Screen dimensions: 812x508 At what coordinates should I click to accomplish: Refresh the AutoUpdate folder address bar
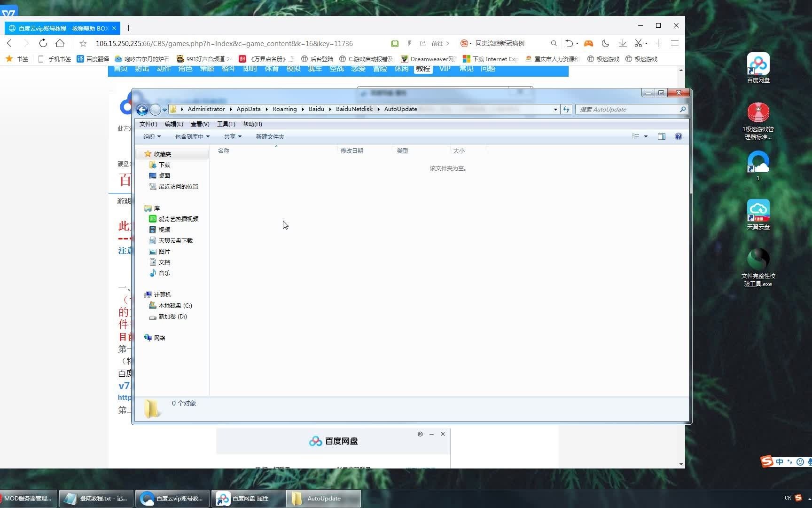point(566,109)
